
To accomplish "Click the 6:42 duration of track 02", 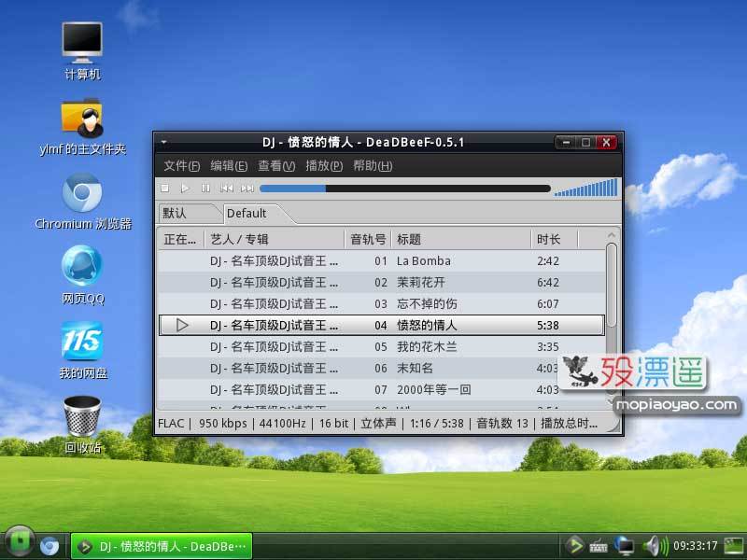I will point(548,283).
